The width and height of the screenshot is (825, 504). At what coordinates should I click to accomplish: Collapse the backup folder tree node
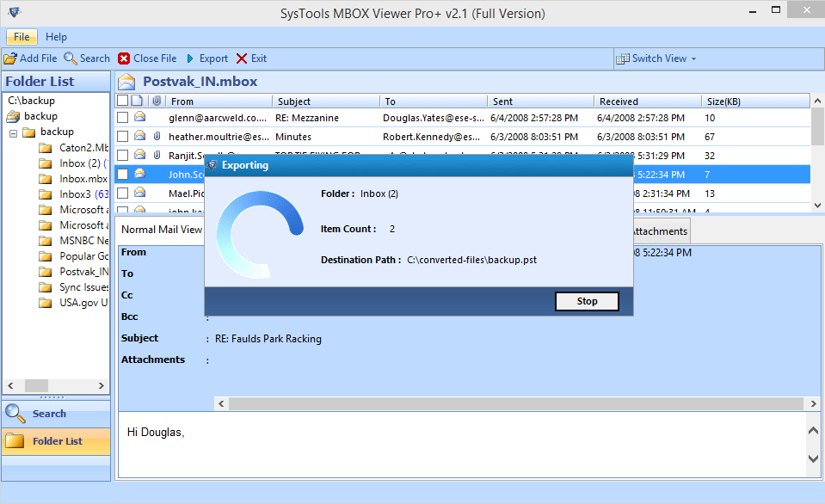(x=13, y=133)
